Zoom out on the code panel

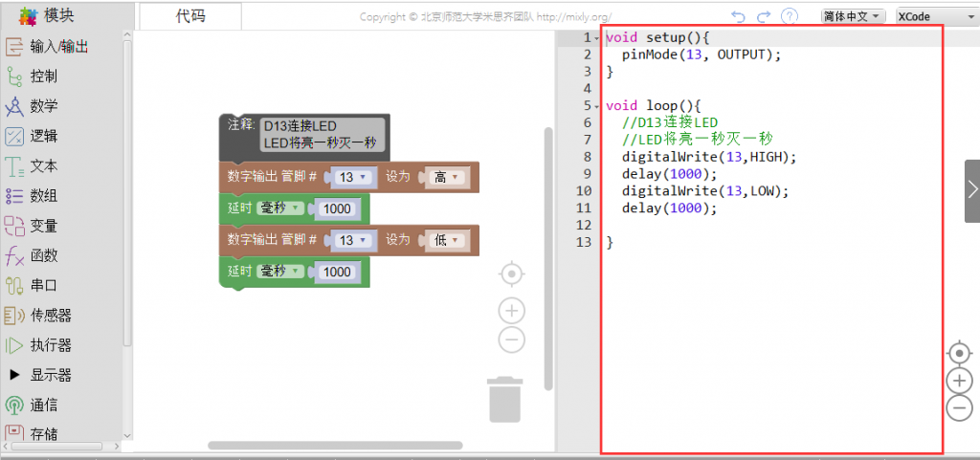[959, 407]
